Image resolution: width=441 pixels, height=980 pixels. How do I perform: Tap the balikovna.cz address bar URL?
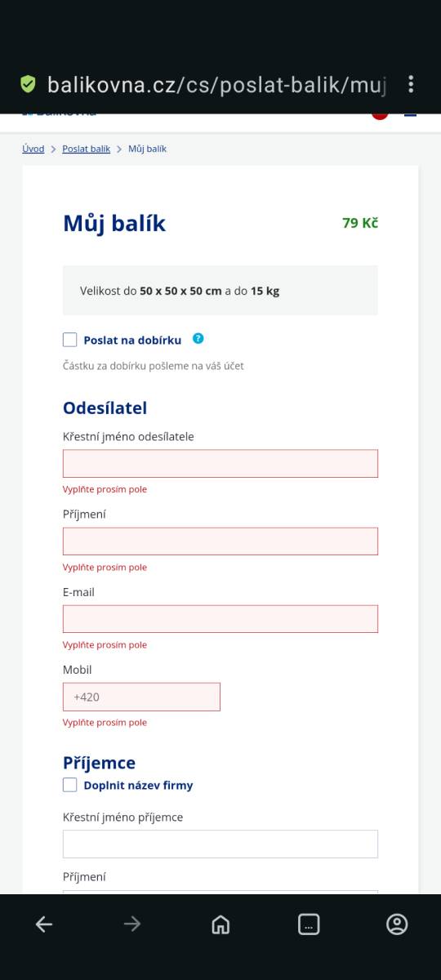(x=216, y=84)
